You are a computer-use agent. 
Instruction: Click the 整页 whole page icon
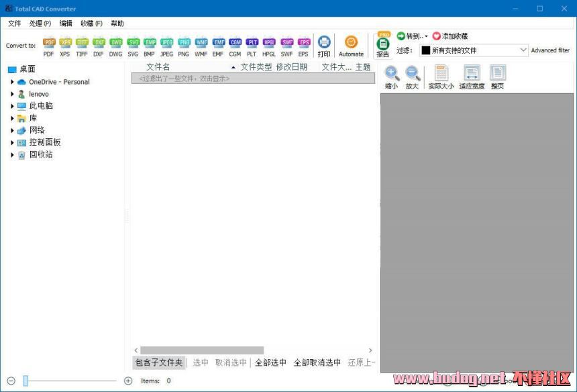point(497,77)
